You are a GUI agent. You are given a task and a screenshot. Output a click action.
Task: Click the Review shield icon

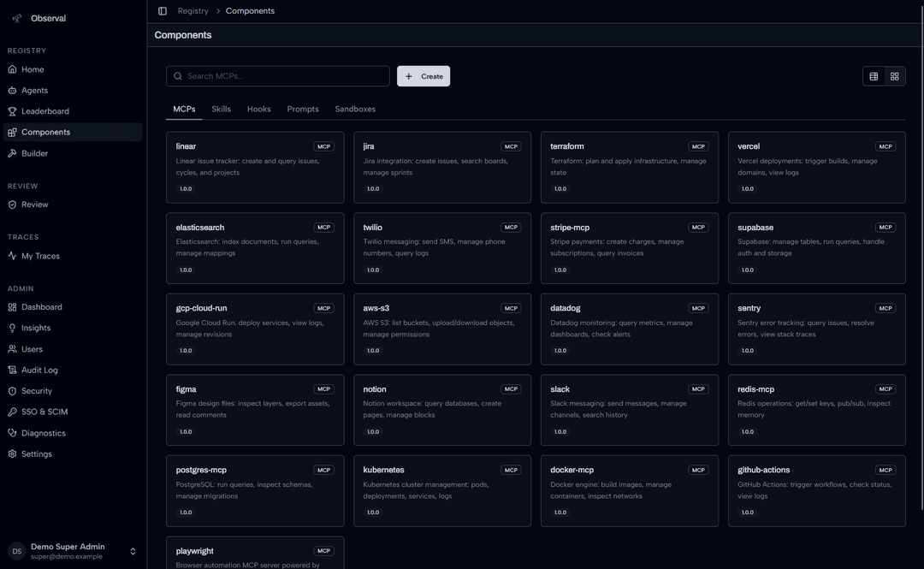tap(12, 204)
